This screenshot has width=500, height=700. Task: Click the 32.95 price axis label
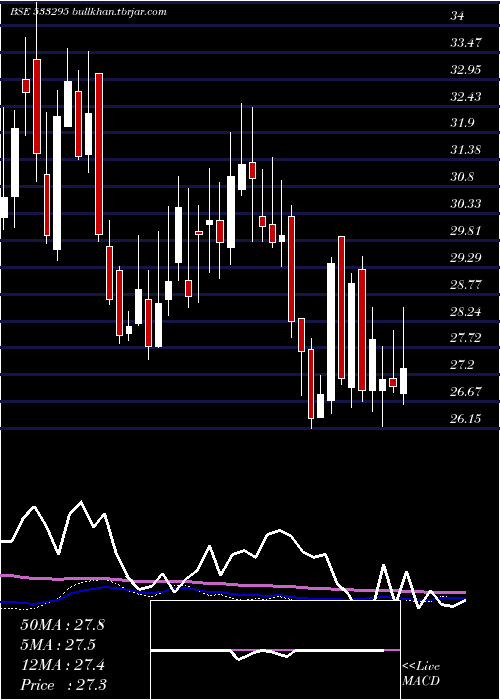[x=466, y=70]
